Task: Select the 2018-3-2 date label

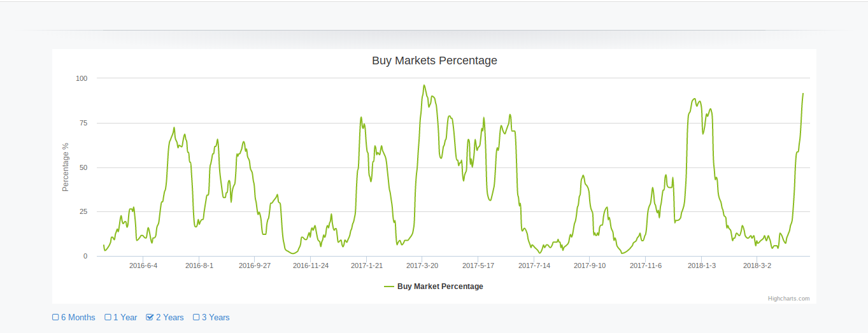Action: (757, 266)
